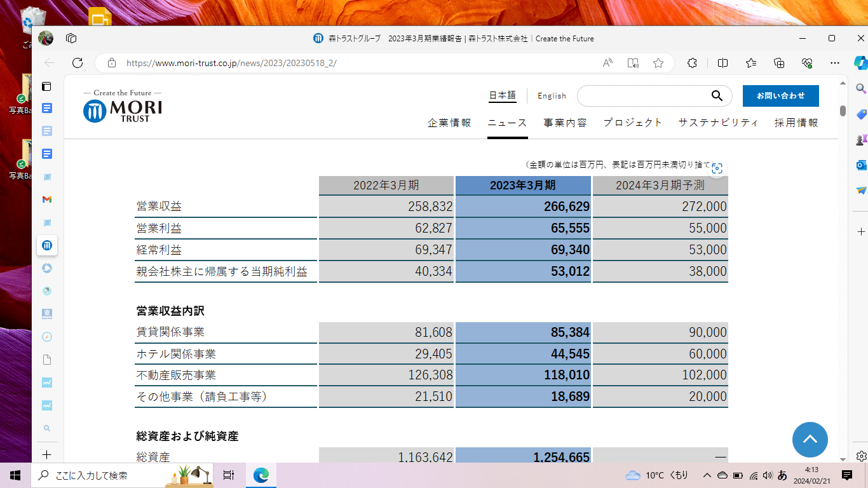Click the page scrollbar thumb
868x488 pixels.
coord(843,111)
